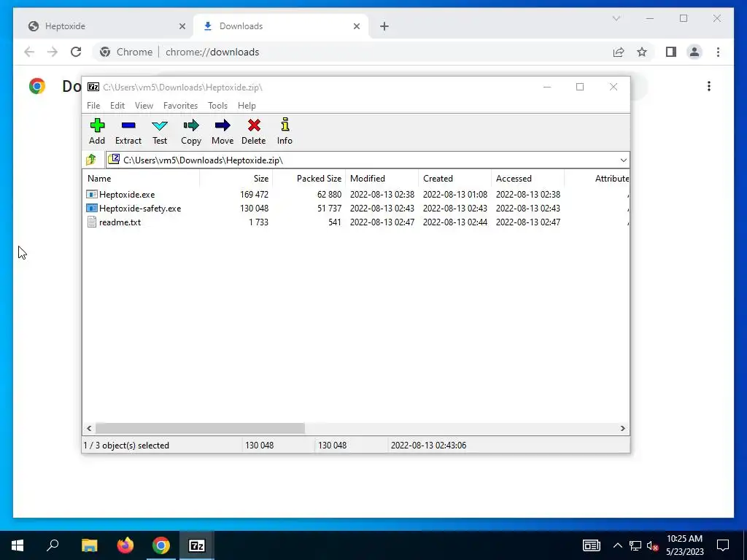This screenshot has height=560, width=747.
Task: Sort files by Size column header
Action: pos(236,179)
